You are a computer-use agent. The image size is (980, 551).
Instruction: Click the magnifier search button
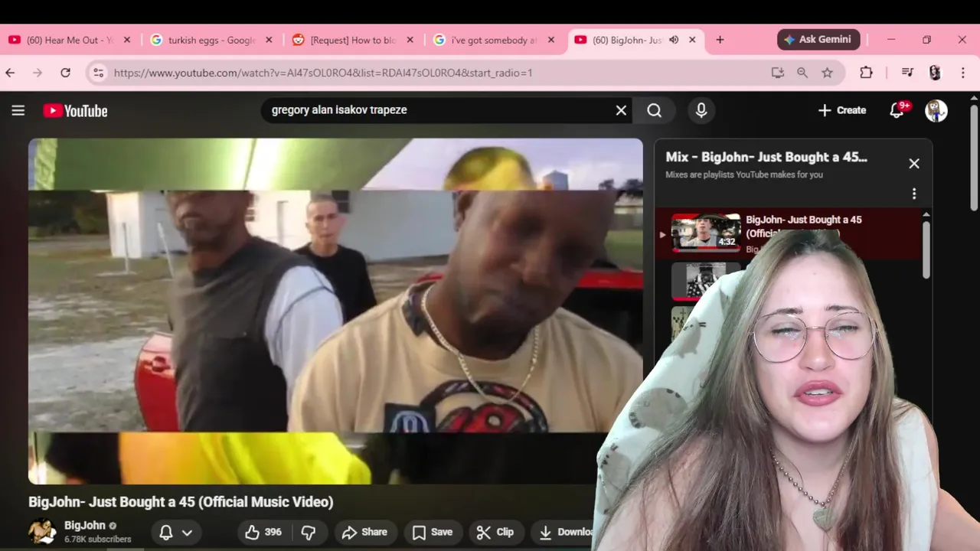pos(655,110)
